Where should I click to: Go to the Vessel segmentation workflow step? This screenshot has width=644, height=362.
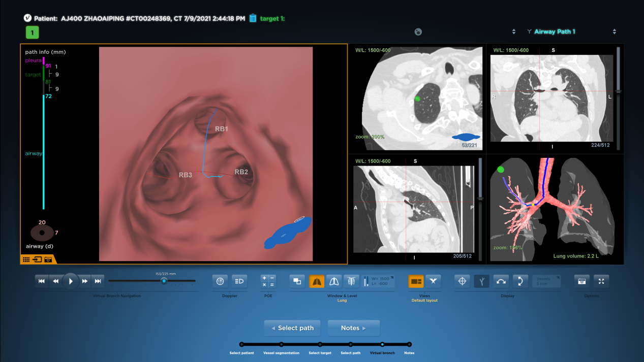tap(281, 344)
